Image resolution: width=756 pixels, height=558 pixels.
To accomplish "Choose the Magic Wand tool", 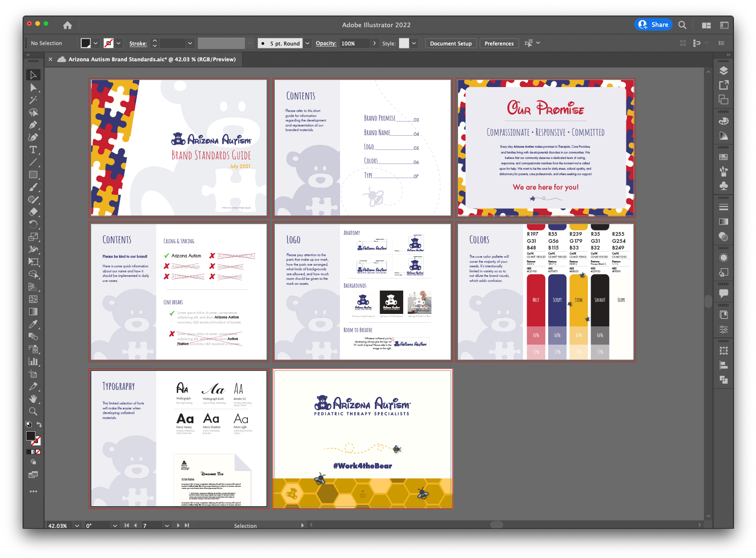I will tap(33, 100).
